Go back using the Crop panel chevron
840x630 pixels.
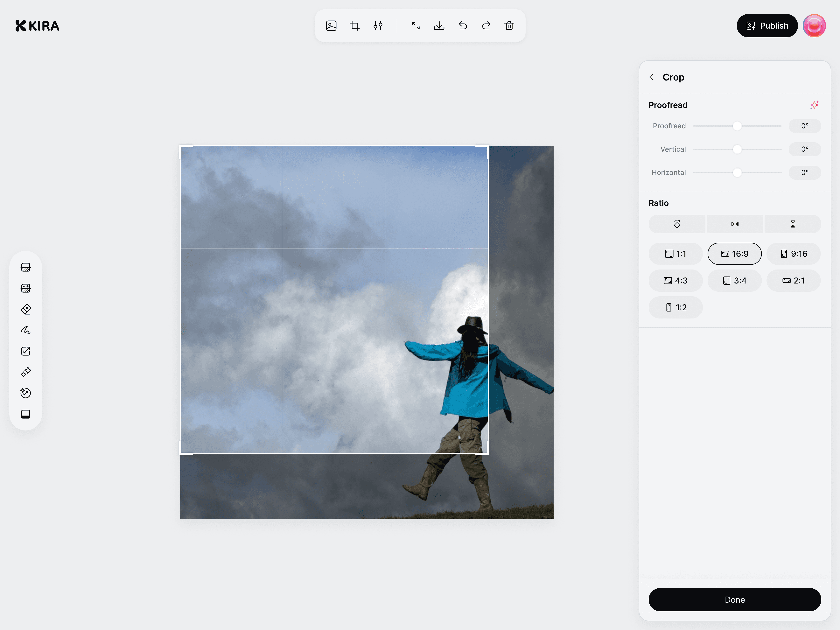tap(651, 77)
